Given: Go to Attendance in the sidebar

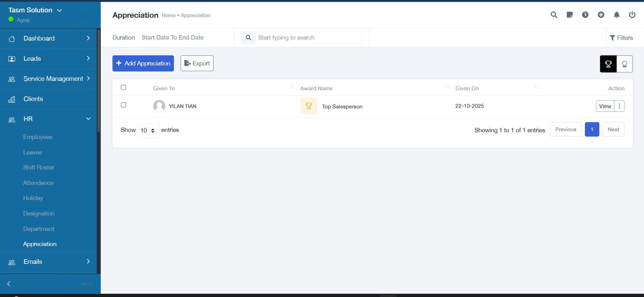Looking at the screenshot, I should pos(38,183).
